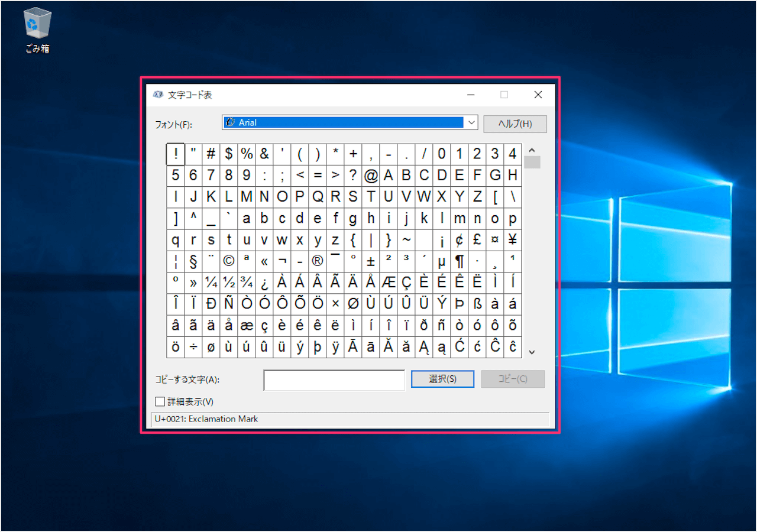
Task: Click the "Q" uppercase letter cell
Action: [318, 197]
